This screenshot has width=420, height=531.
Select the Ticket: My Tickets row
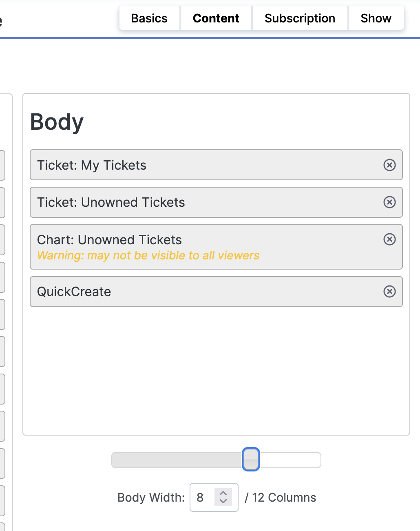pos(216,165)
